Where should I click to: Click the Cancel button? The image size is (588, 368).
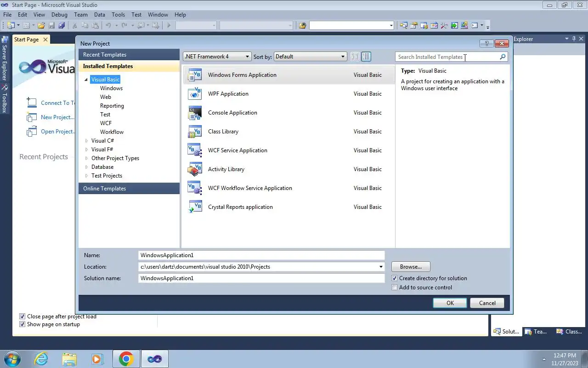pyautogui.click(x=487, y=303)
